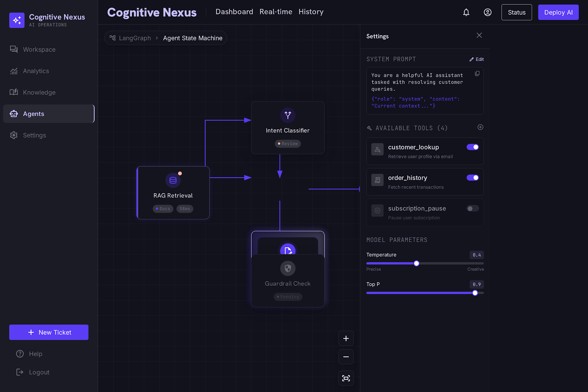Click the Analytics chart icon in sidebar
Image resolution: width=588 pixels, height=392 pixels.
coord(14,71)
